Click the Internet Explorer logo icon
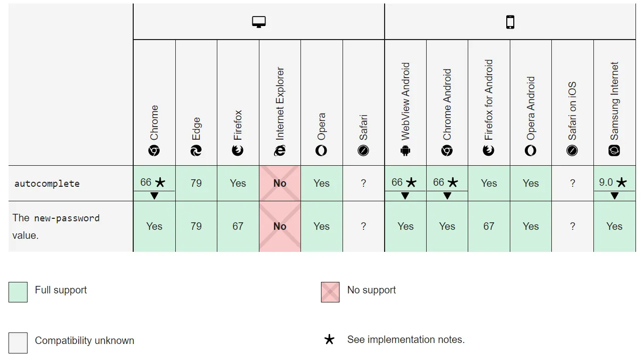Viewport: 644px width, 355px height. point(279,150)
